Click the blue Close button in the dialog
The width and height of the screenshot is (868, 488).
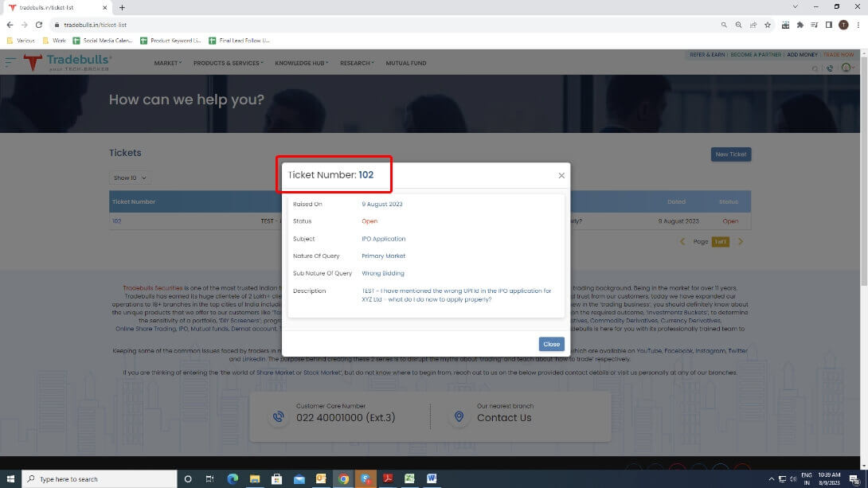[x=551, y=344]
